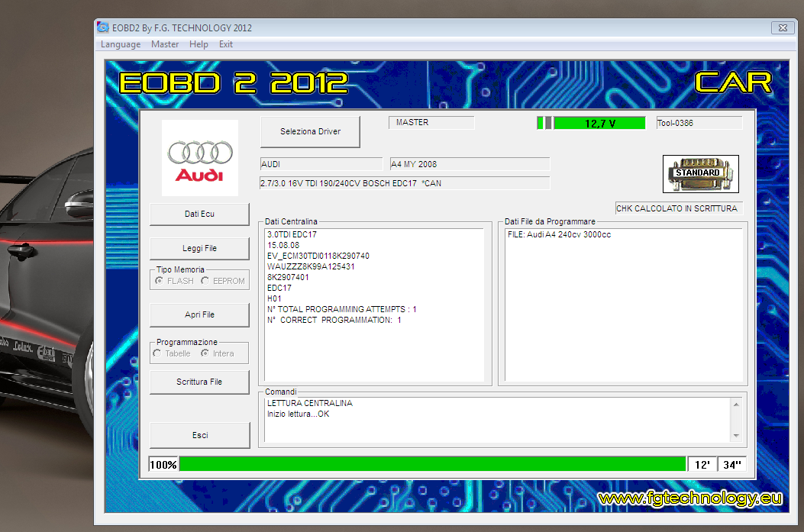Image resolution: width=804 pixels, height=532 pixels.
Task: Click the VIN WAUZZZ8K99A125431 line
Action: point(311,266)
